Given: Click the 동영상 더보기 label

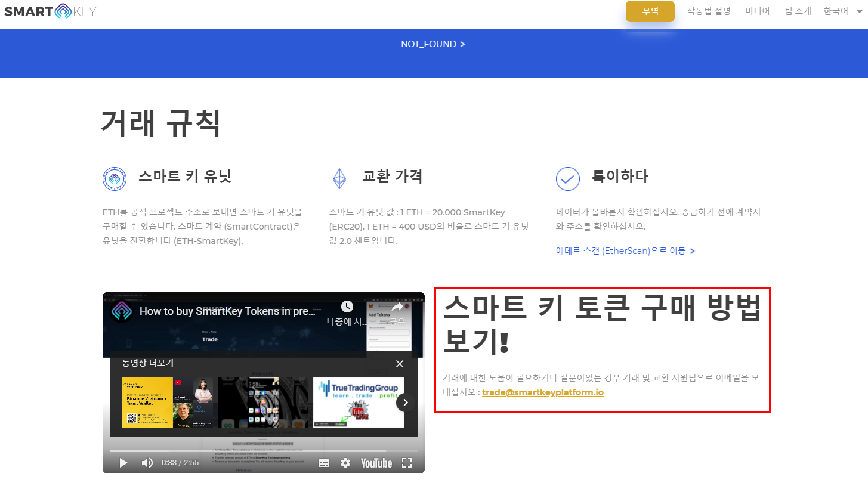Looking at the screenshot, I should (x=147, y=363).
